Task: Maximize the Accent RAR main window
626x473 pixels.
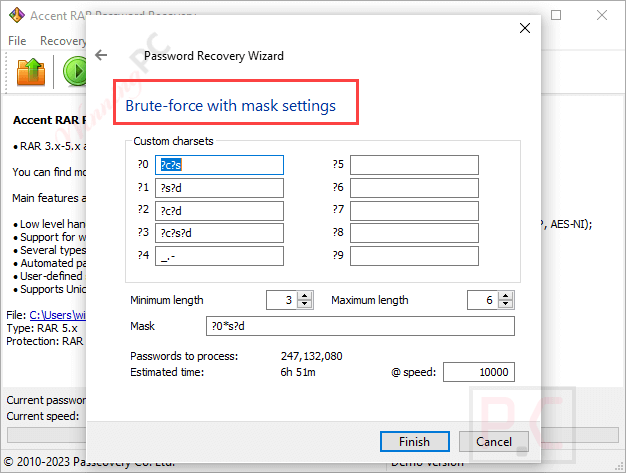Action: click(556, 15)
